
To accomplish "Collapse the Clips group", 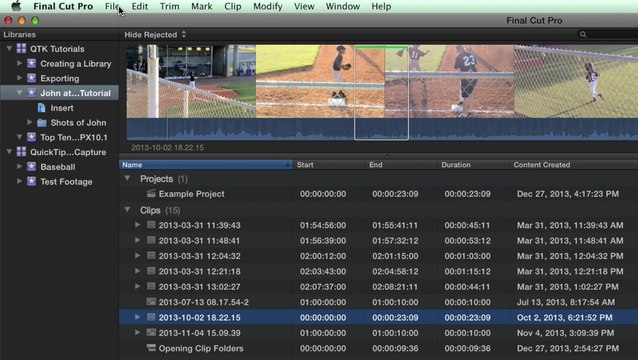I will click(x=127, y=209).
